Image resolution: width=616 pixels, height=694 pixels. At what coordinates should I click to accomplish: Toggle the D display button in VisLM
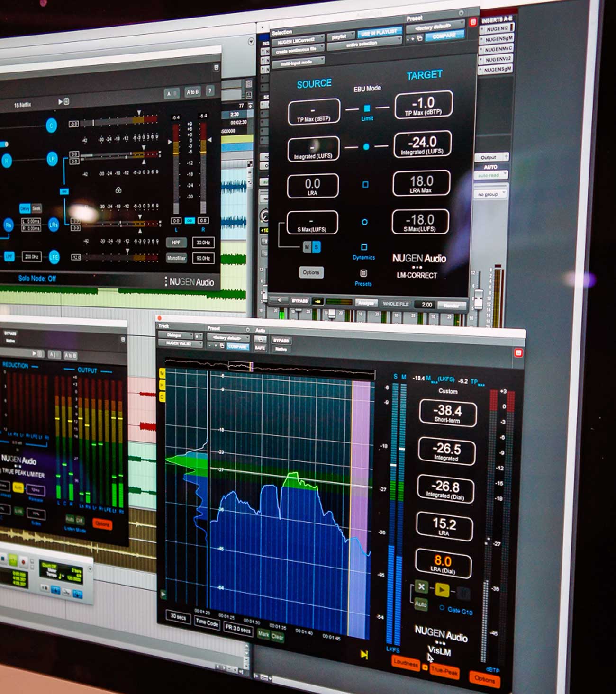coord(162,397)
